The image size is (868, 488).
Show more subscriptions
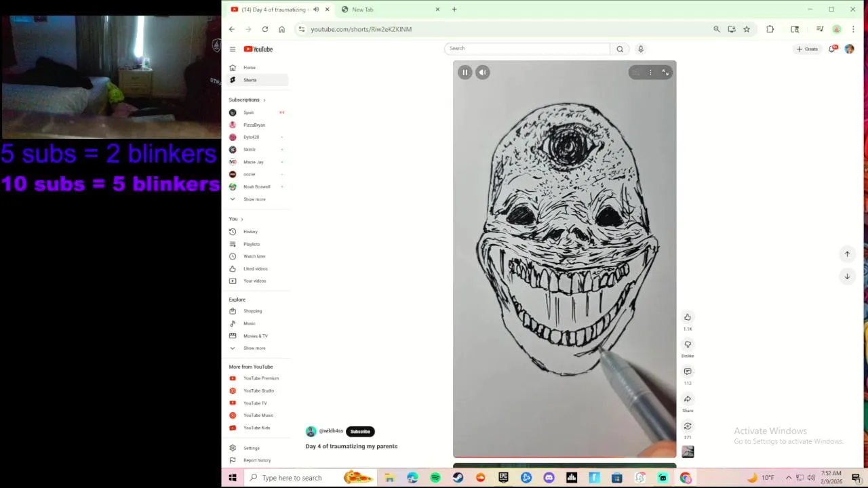pyautogui.click(x=258, y=199)
